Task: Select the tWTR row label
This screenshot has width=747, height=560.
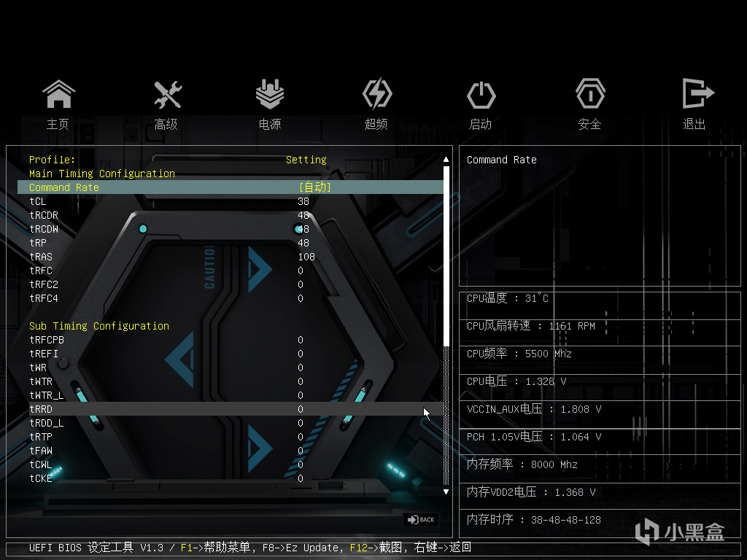Action: tap(41, 381)
